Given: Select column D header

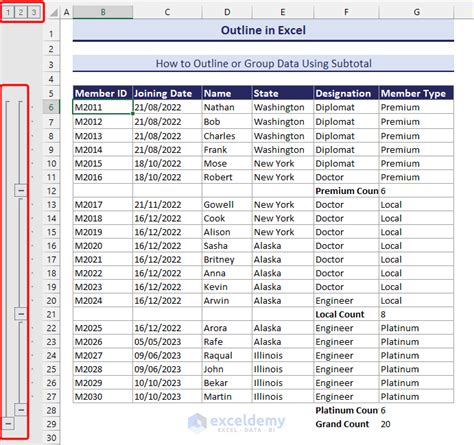Looking at the screenshot, I should click(x=227, y=12).
